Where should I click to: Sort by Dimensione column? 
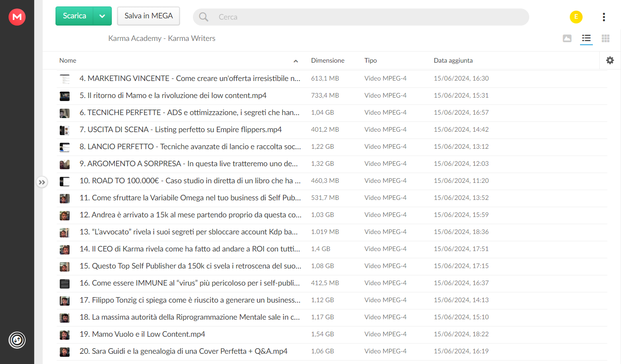(x=328, y=61)
